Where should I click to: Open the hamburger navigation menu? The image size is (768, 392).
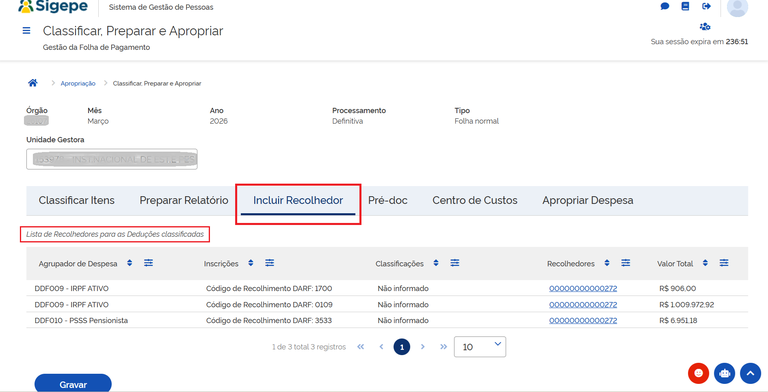pyautogui.click(x=26, y=31)
